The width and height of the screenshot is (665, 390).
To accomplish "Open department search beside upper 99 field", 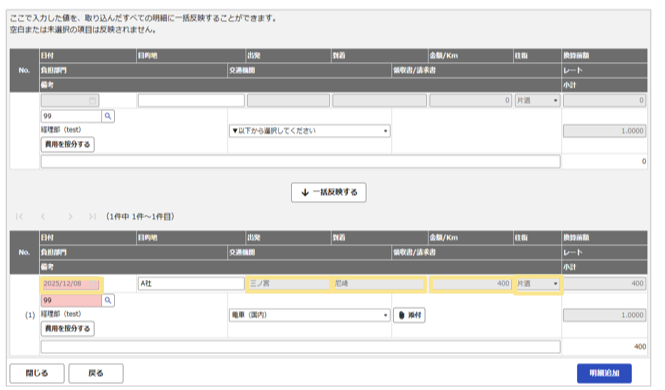I will (108, 116).
